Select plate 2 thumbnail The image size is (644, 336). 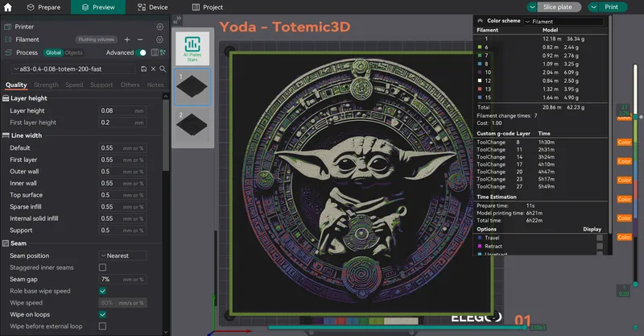[192, 126]
